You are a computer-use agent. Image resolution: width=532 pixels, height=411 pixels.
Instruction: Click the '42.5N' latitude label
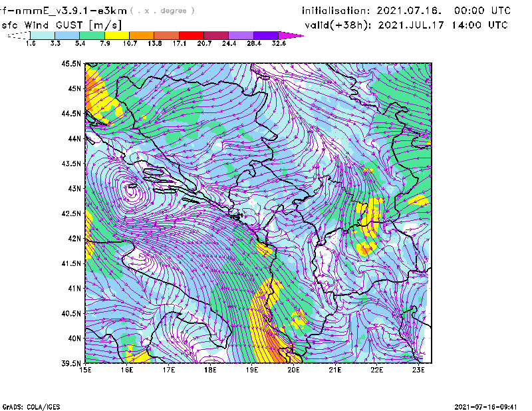point(71,213)
